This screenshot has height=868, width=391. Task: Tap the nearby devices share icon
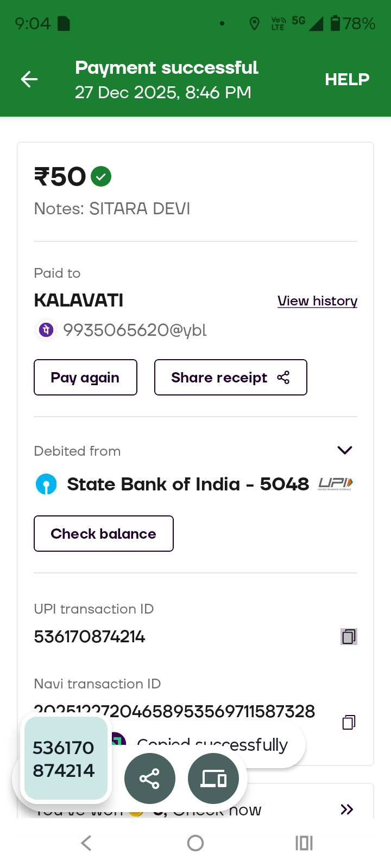coord(213,779)
